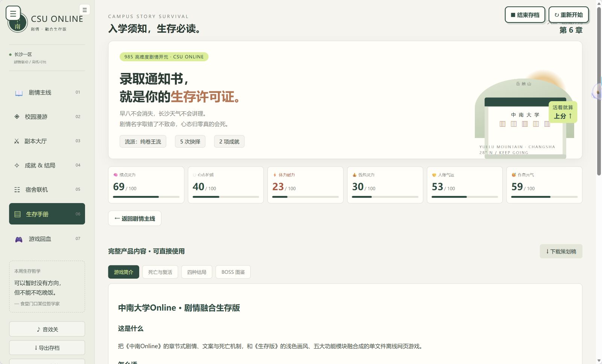Click the 流派:纯卷王流 chip
Image resolution: width=602 pixels, height=364 pixels.
point(143,141)
